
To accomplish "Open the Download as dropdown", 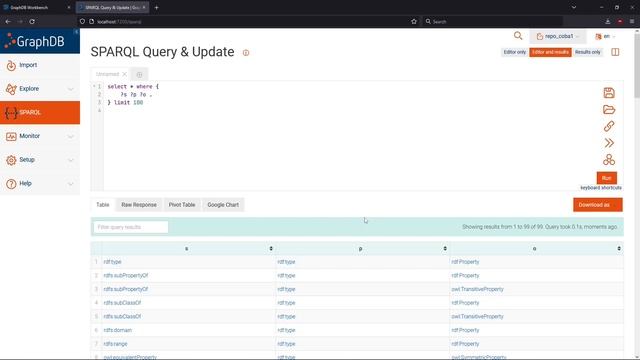I will click(x=598, y=205).
